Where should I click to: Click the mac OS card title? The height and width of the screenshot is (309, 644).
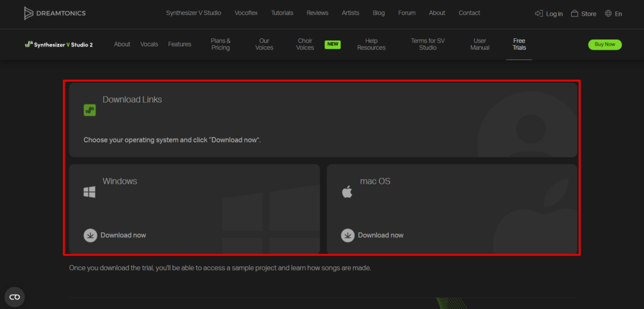[x=375, y=181]
